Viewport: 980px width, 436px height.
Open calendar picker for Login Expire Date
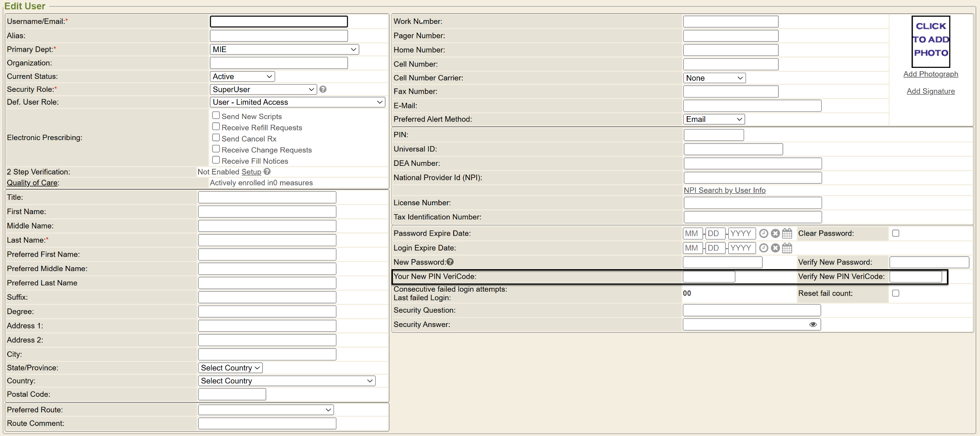click(787, 248)
